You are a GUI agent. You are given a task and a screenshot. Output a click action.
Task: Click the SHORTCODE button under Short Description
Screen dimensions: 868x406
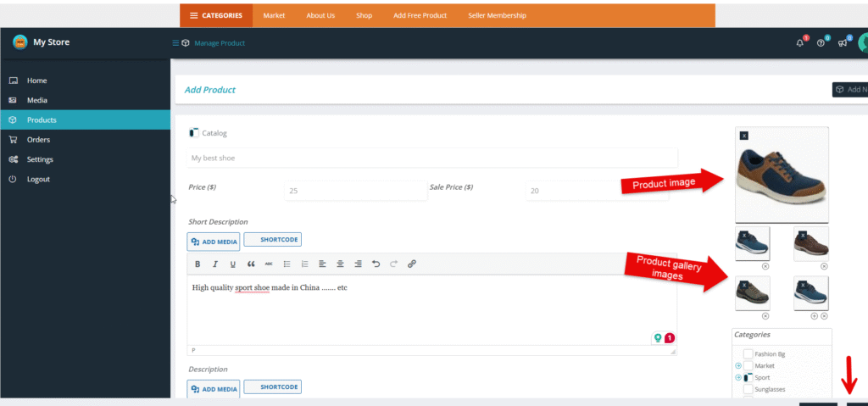(x=273, y=240)
